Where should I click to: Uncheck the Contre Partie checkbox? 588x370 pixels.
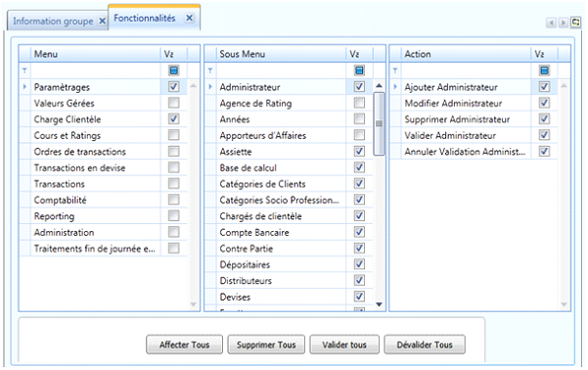pos(359,248)
